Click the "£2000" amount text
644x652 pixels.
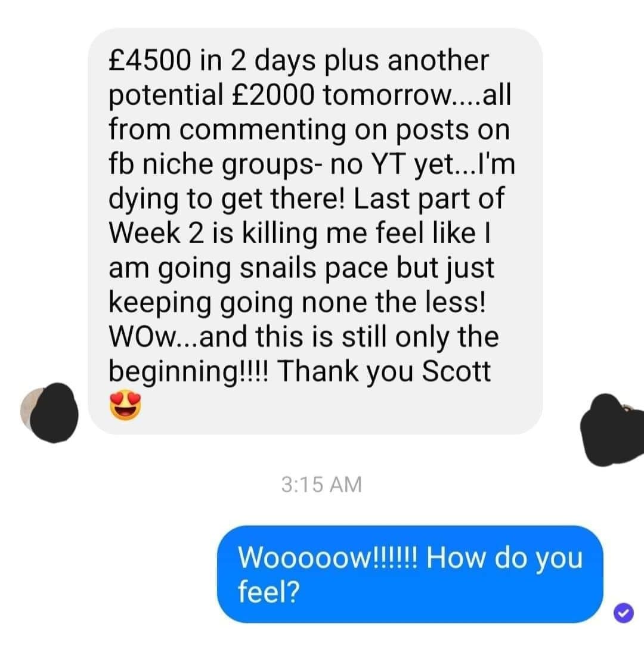[273, 95]
